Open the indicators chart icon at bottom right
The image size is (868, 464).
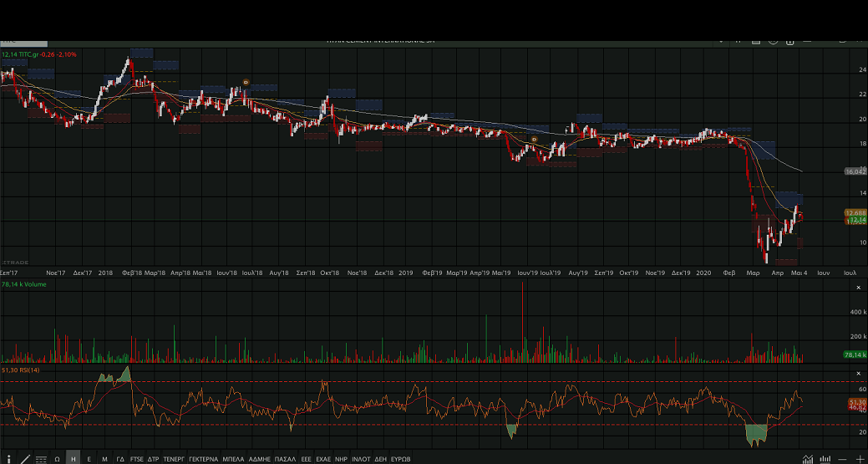(x=807, y=459)
